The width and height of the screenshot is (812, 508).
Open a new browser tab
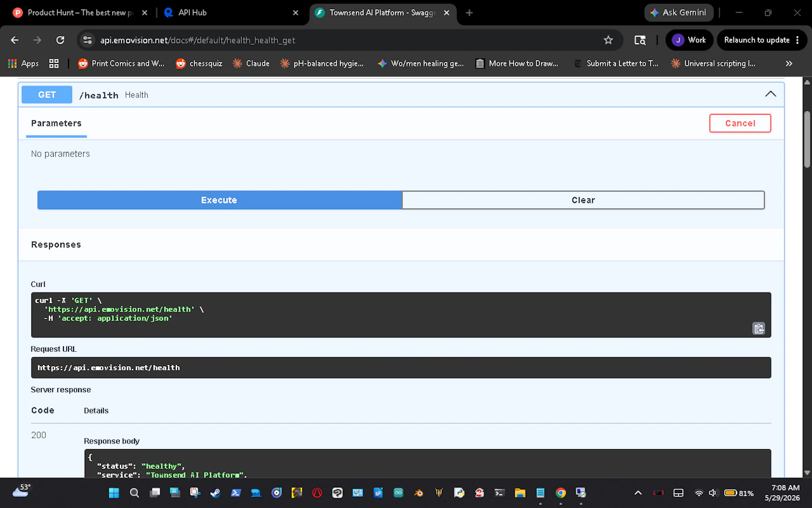click(469, 13)
